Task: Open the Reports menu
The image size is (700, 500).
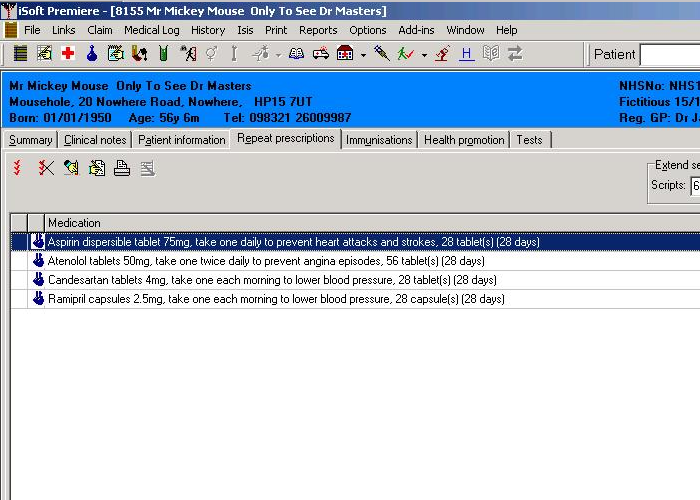Action: 318,30
